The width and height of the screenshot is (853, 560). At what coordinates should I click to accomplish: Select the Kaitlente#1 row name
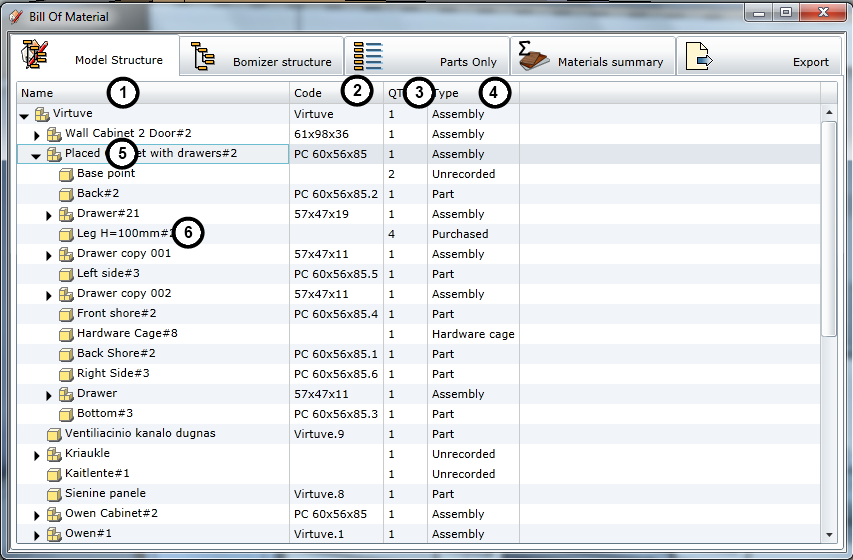pyautogui.click(x=97, y=473)
